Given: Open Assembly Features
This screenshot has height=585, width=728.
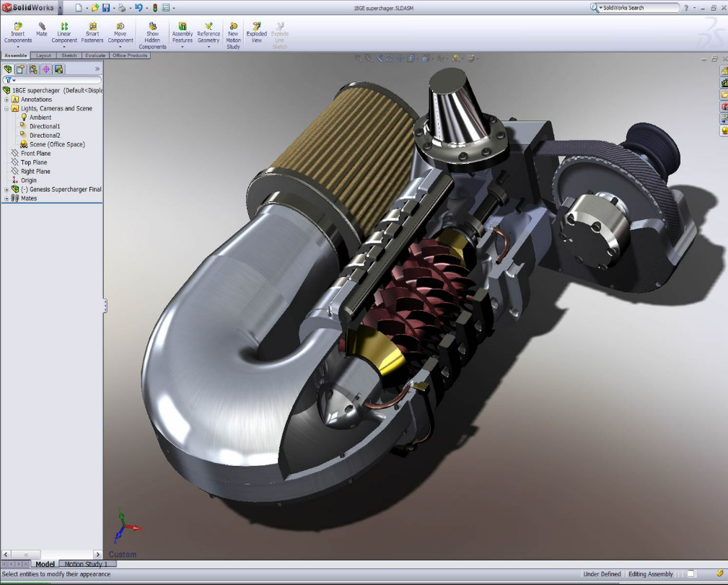Looking at the screenshot, I should pyautogui.click(x=183, y=32).
